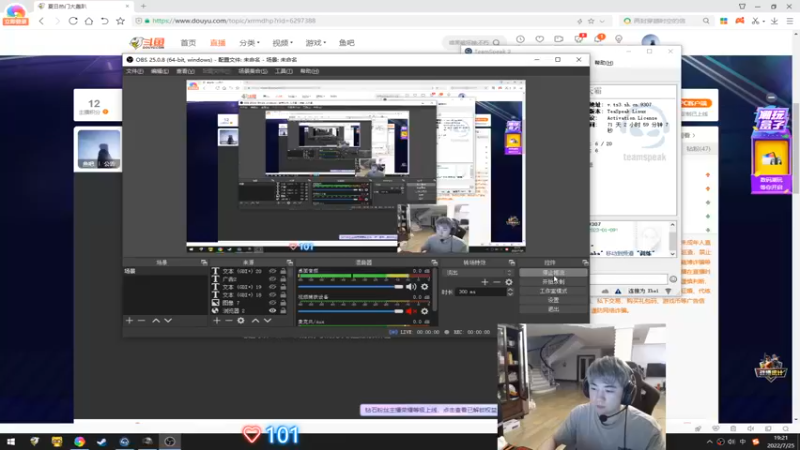800x450 pixels.
Task: Toggle visibility eye for 文本 (GDI+) 19 source
Action: tap(272, 287)
